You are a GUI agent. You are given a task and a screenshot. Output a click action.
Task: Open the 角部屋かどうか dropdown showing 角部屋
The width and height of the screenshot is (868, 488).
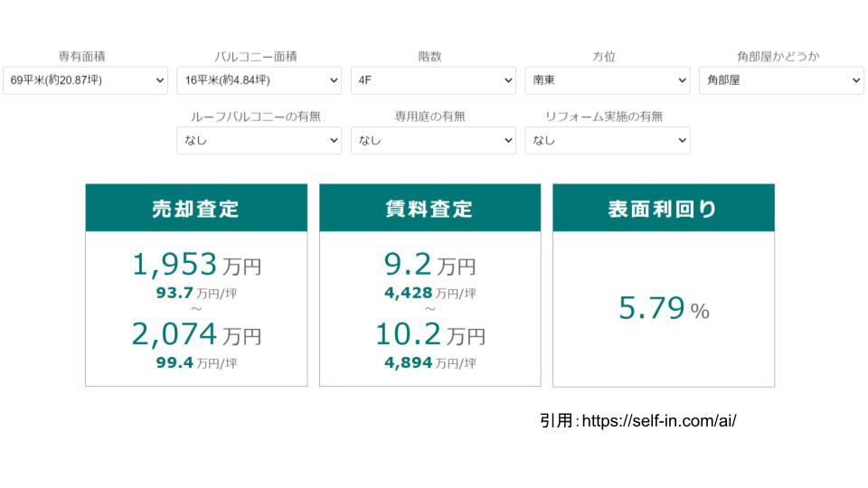[781, 80]
